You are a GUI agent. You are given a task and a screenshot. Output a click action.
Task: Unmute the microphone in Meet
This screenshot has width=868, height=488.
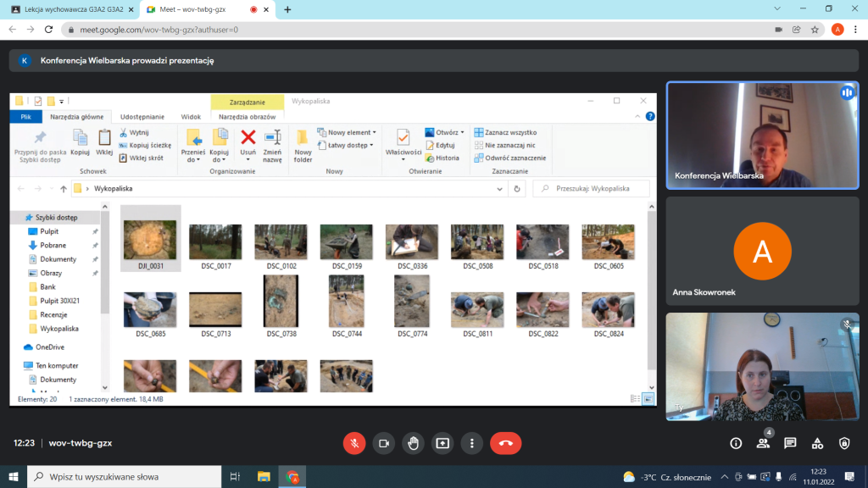click(354, 443)
